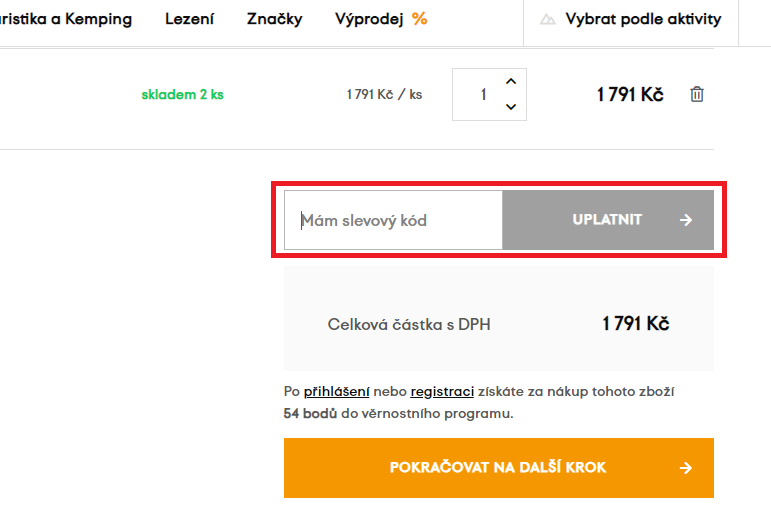Viewport: 771px width, 519px height.
Task: Decrease quantity with the down chevron
Action: (511, 107)
